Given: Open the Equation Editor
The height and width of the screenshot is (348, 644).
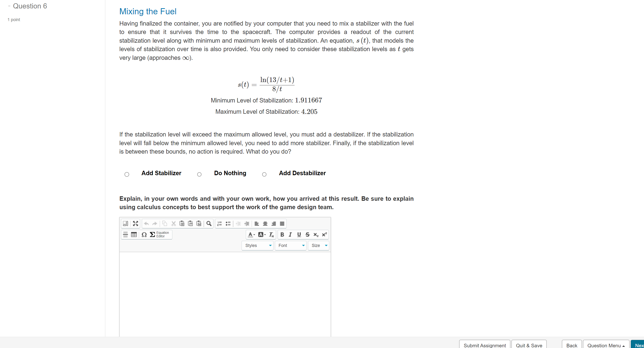Looking at the screenshot, I should (x=159, y=235).
